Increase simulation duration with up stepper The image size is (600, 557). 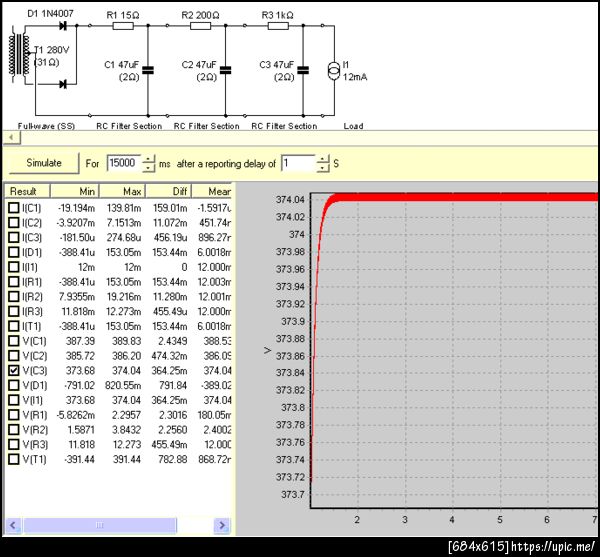(148, 159)
